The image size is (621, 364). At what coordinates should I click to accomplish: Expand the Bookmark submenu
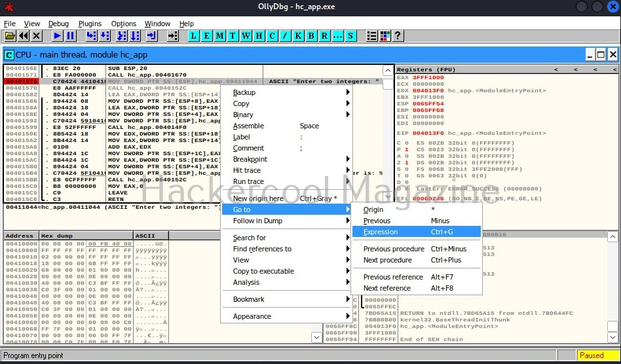(286, 299)
